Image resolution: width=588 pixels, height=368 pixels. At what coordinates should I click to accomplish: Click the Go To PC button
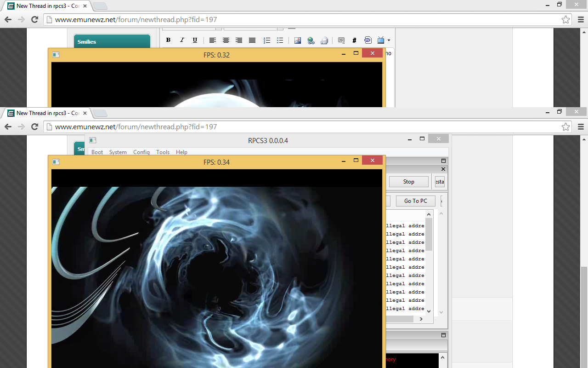(x=415, y=201)
